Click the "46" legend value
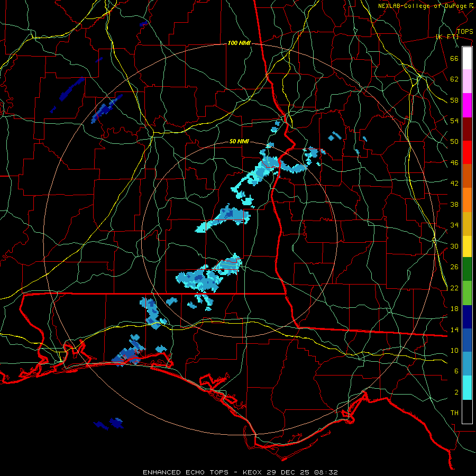This screenshot has width=476, height=476. pos(454,163)
